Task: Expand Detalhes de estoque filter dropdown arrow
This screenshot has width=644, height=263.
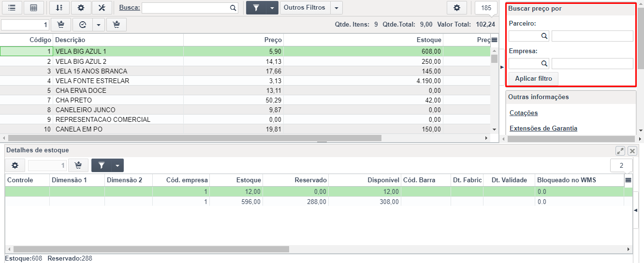Action: coord(117,165)
